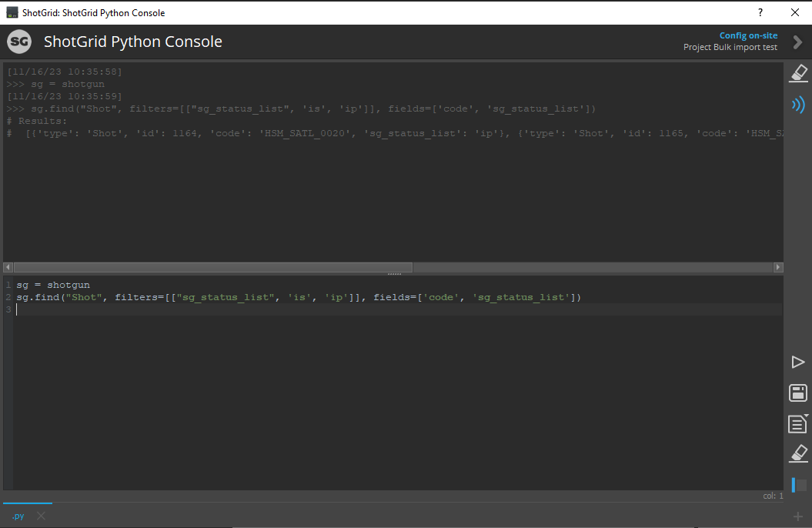This screenshot has height=528, width=812.
Task: Open help using the question mark
Action: tap(760, 12)
